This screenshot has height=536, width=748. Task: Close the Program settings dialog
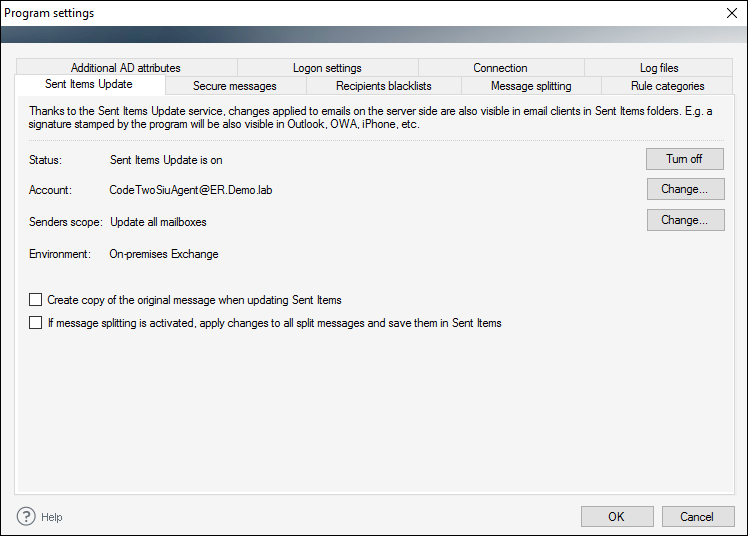coord(732,13)
